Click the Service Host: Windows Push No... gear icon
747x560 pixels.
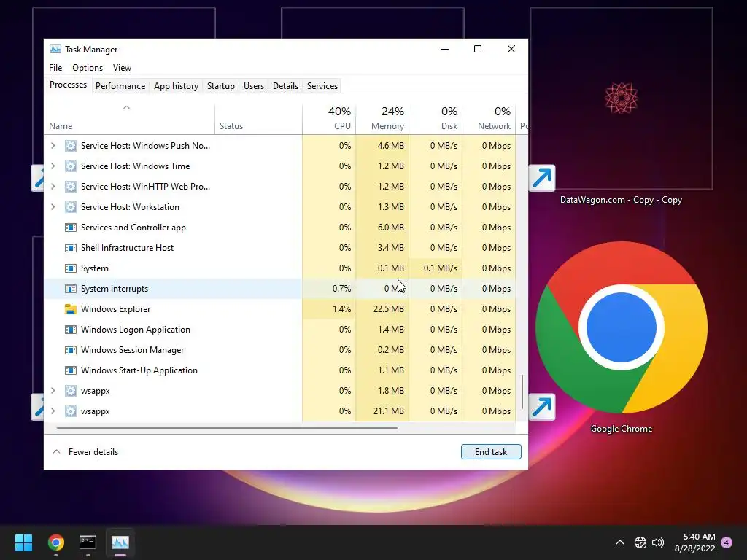tap(71, 146)
